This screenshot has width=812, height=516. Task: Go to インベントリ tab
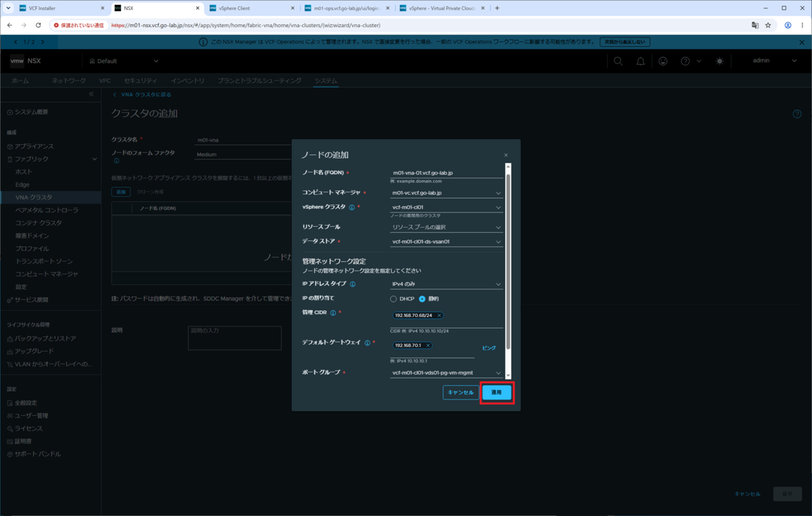point(187,81)
